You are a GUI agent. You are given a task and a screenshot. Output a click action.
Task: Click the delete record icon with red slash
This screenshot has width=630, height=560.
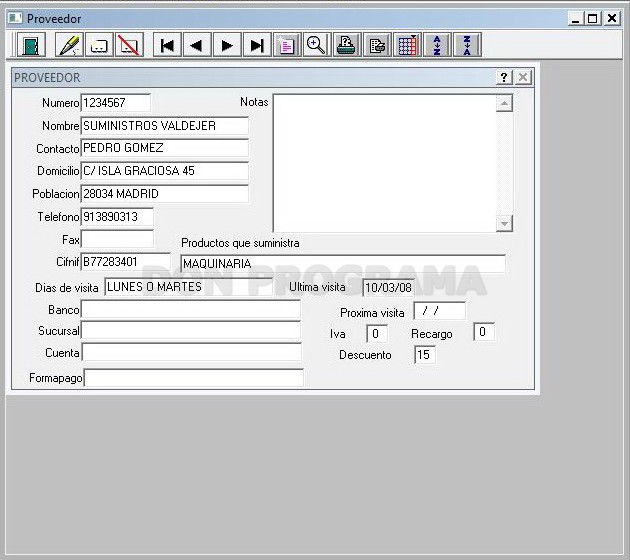click(129, 45)
